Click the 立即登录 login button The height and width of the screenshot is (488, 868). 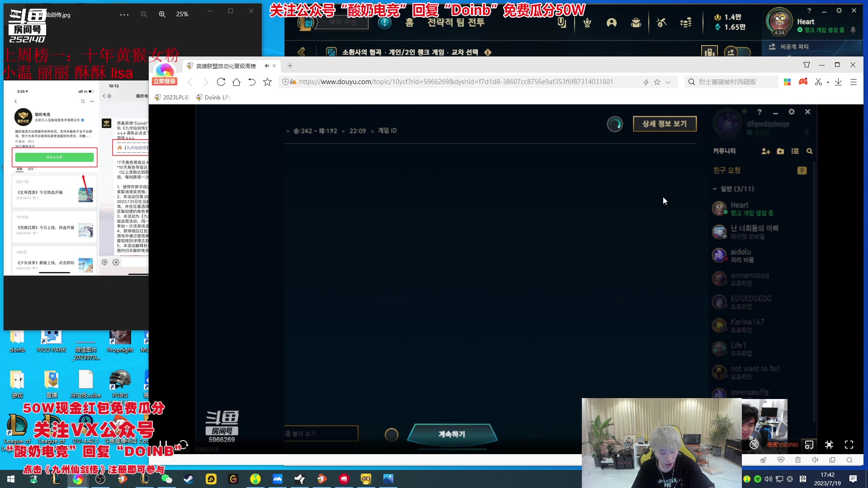(x=165, y=81)
